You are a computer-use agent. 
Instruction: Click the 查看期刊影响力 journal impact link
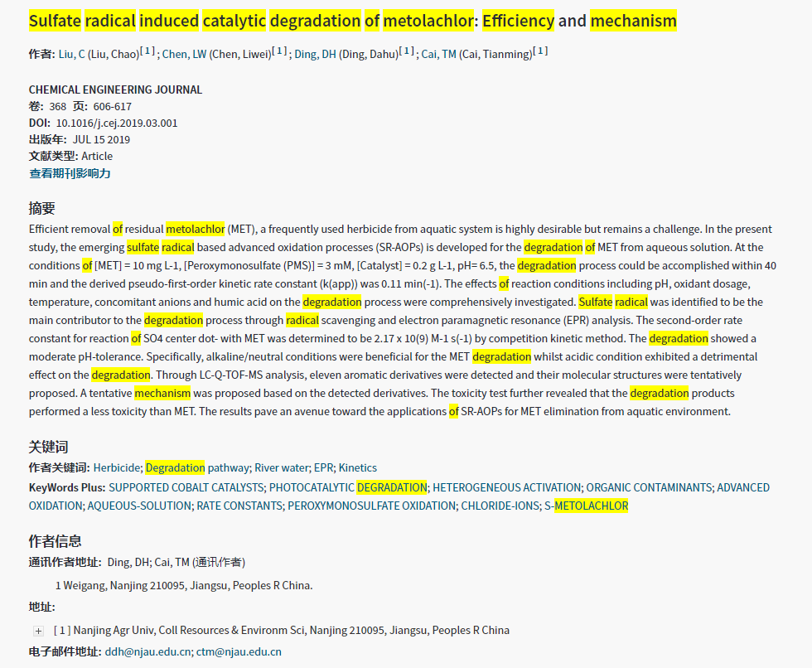70,173
